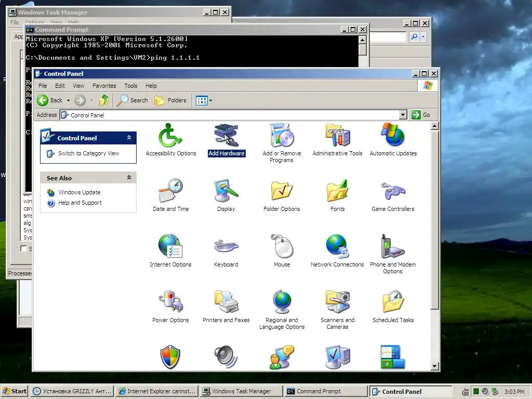This screenshot has width=532, height=399.
Task: Open Add or Remove Programs
Action: coord(282,143)
